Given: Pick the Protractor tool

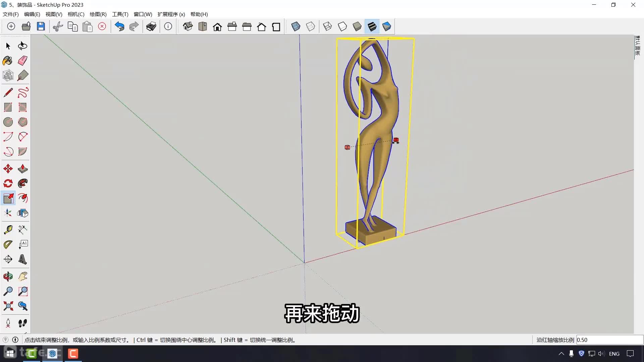Looking at the screenshot, I should click(8, 244).
